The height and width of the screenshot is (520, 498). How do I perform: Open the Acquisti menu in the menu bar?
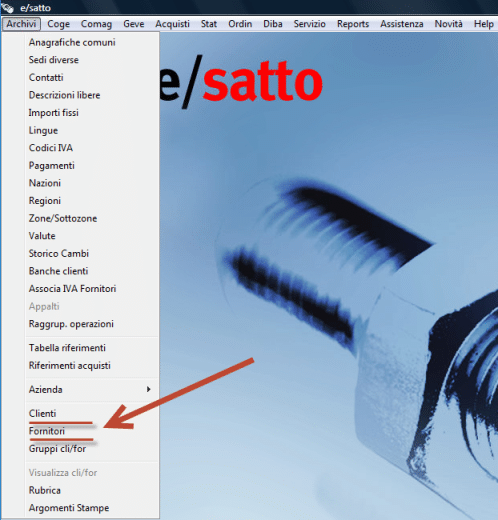172,24
